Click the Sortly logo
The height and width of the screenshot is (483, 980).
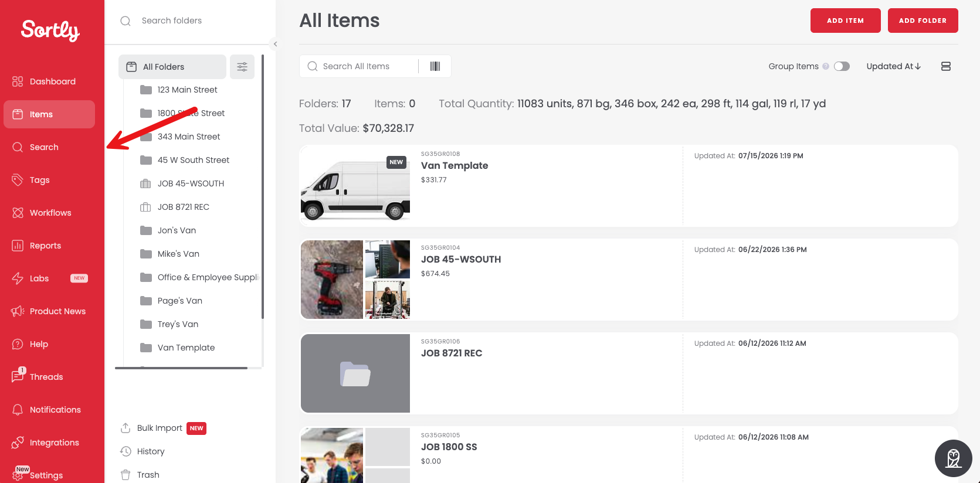(50, 30)
